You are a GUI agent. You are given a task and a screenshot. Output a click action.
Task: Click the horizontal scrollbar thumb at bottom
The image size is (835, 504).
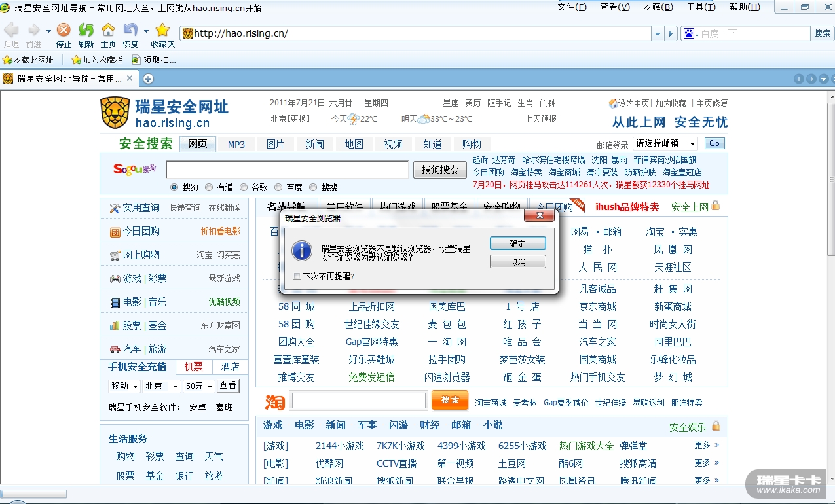33,494
